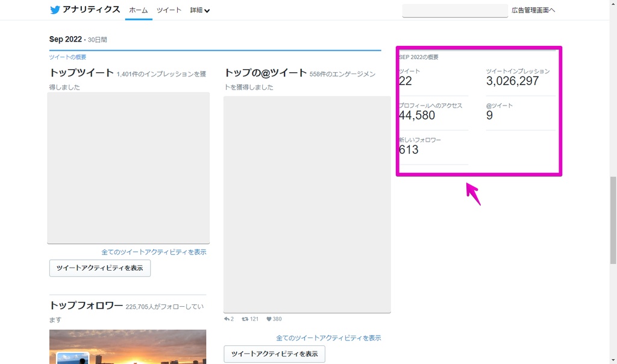Click the tweet count 22
Screen dimensions: 617x364
click(406, 81)
